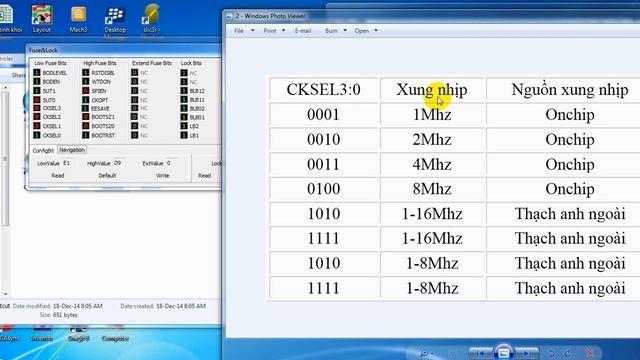Toggle the SUT1 fuse bit
Screen dimensions: 640x360
click(37, 91)
